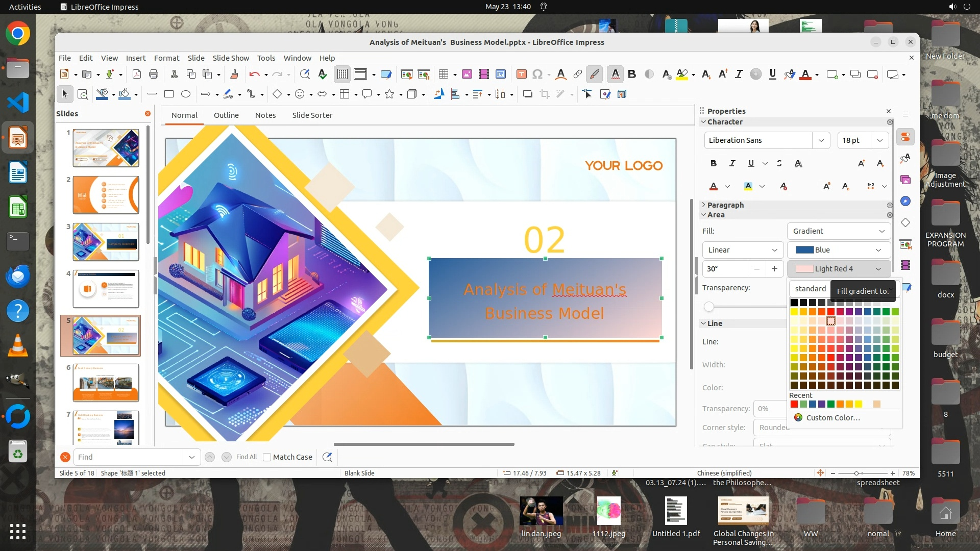Select the Rectangle shape tool
980x551 pixels.
pos(169,94)
